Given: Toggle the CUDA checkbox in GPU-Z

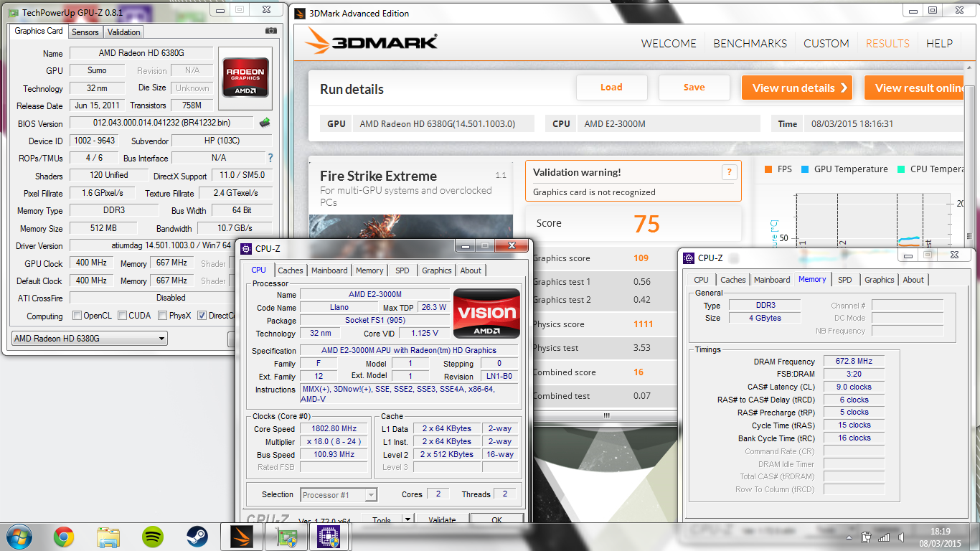Looking at the screenshot, I should pyautogui.click(x=122, y=316).
